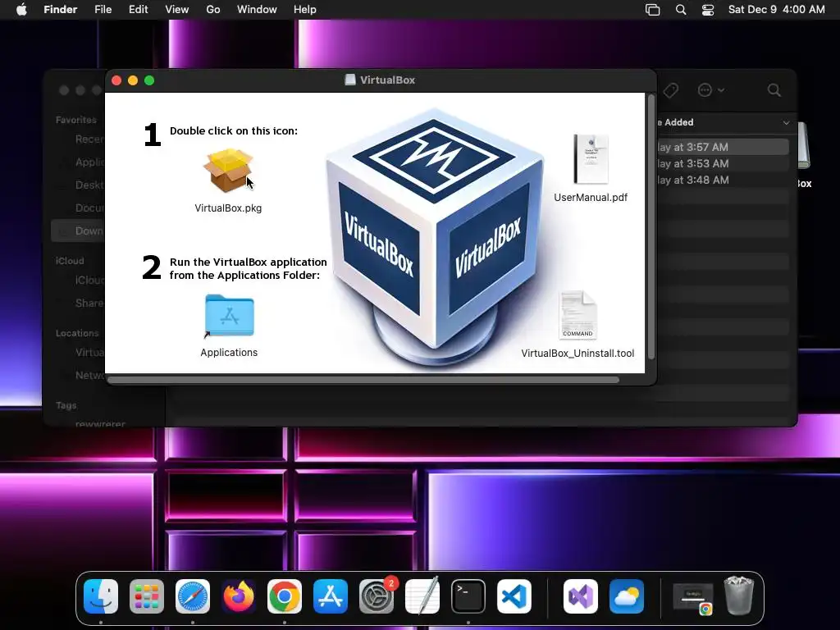Viewport: 840px width, 630px height.
Task: Select Network in Finder sidebar
Action: (78, 376)
